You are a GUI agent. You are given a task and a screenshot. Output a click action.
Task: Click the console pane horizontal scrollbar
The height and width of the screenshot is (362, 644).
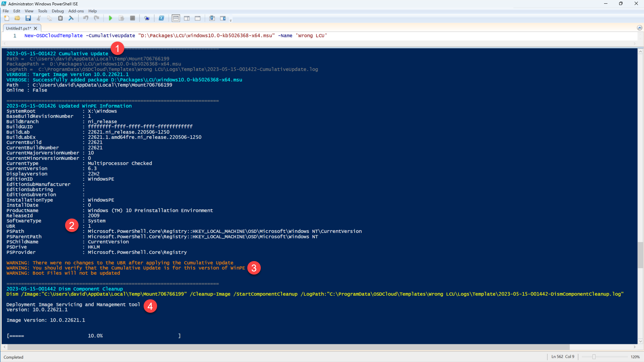point(289,347)
